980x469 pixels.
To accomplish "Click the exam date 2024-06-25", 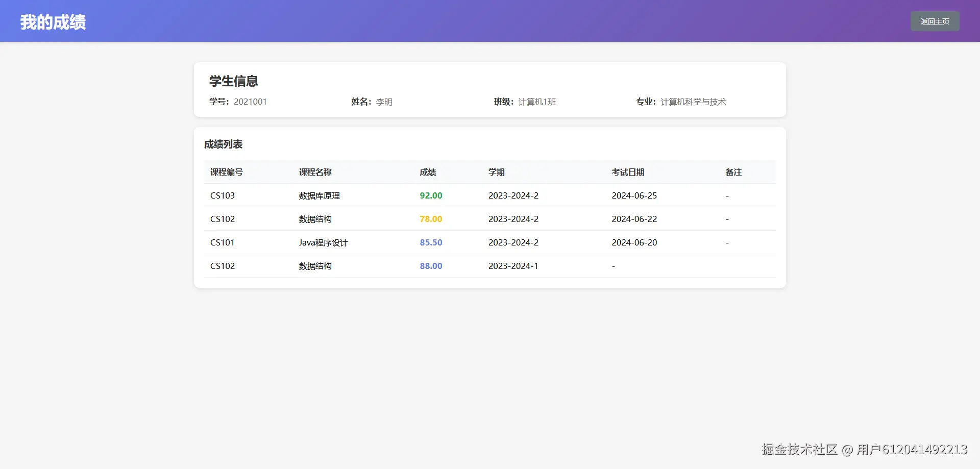I will point(634,196).
